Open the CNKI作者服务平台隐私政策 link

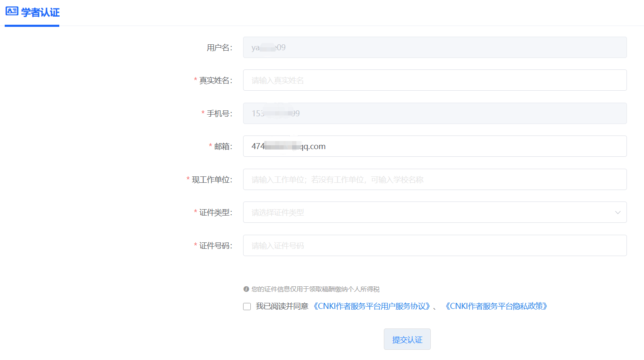point(496,306)
